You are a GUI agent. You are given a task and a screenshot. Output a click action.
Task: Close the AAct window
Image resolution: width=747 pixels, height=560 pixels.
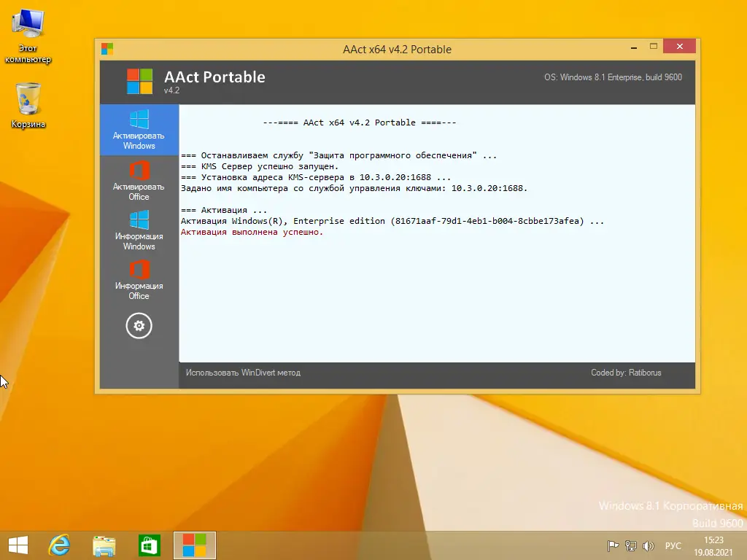click(680, 46)
